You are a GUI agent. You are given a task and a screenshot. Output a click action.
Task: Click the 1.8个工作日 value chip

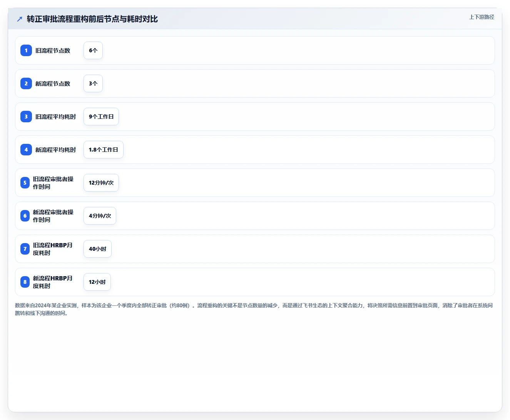click(104, 150)
